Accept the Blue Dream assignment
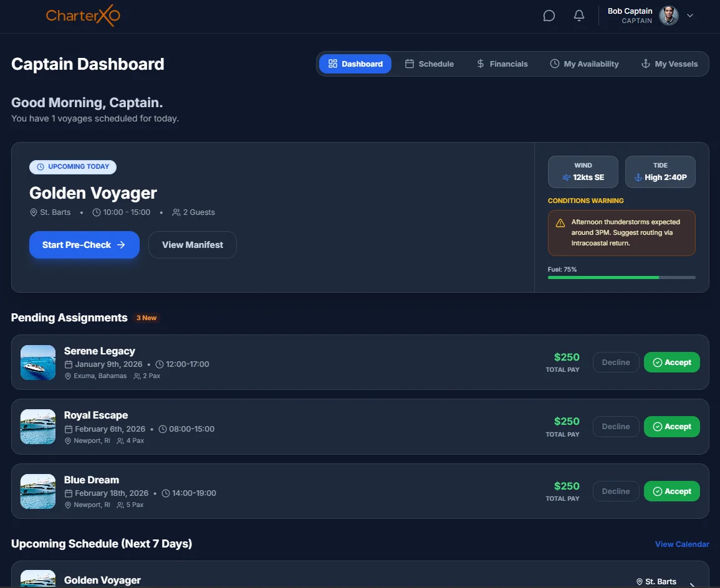 [x=672, y=491]
